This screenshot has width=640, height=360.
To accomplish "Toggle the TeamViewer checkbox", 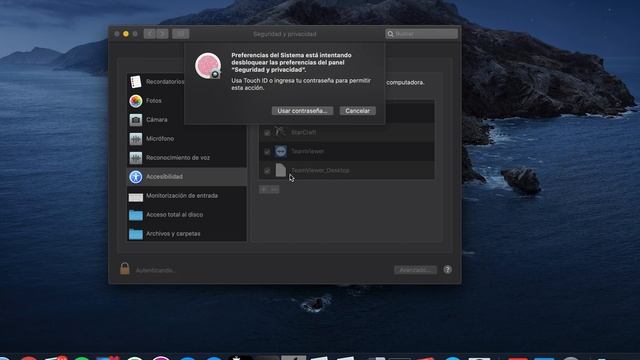I will click(267, 151).
